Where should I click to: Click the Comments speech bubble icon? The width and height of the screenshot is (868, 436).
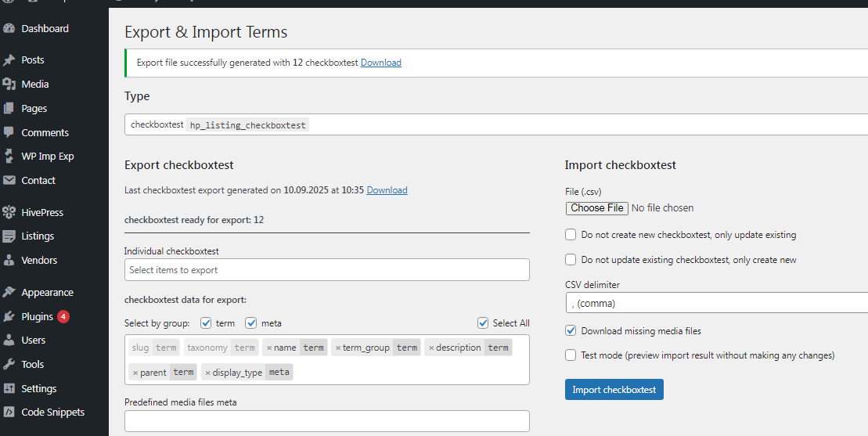tap(9, 132)
